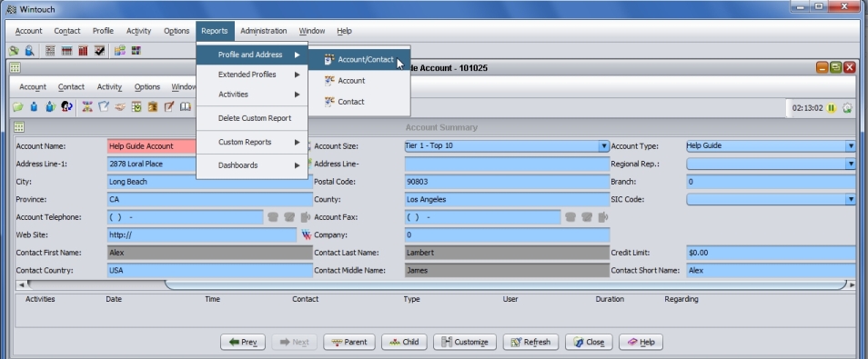The image size is (868, 359).
Task: Click the open book icon in account toolbar
Action: click(185, 106)
